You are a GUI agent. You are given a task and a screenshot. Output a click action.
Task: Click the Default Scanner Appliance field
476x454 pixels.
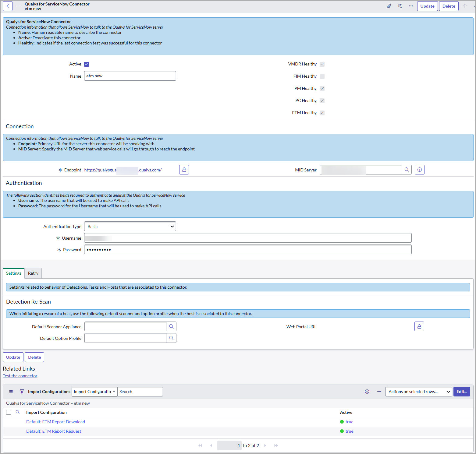click(126, 326)
